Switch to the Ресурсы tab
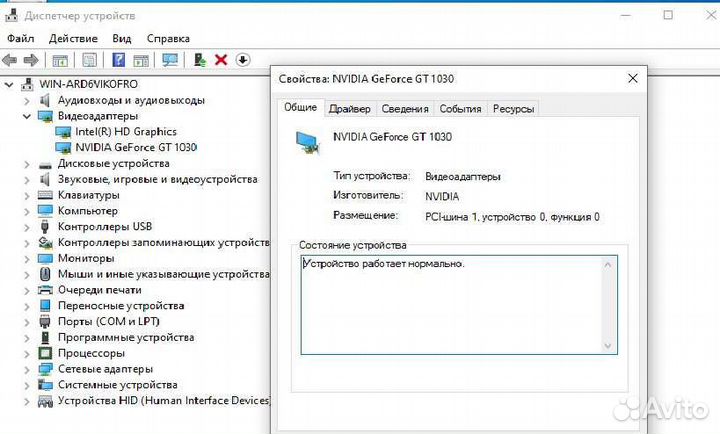 pyautogui.click(x=513, y=109)
